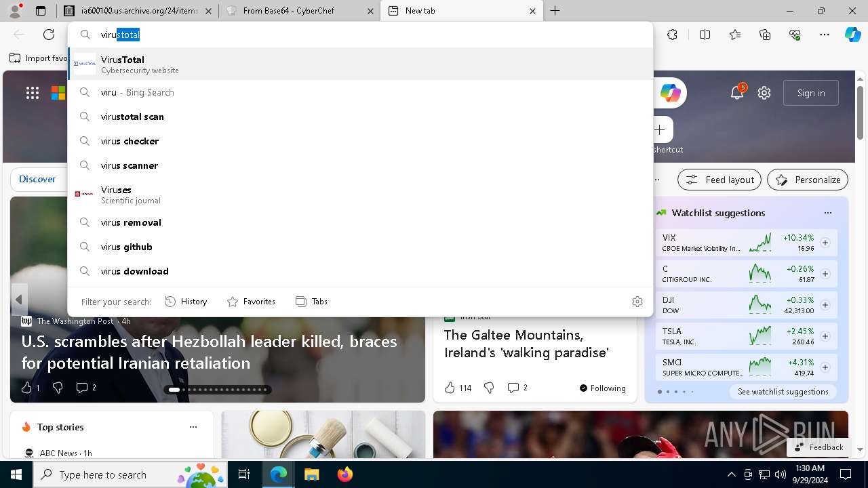Open the Galtee Mountains article headline

tap(526, 344)
